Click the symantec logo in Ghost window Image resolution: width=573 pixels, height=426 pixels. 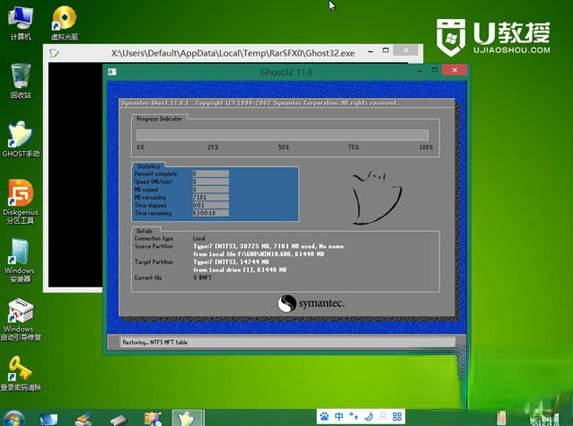pyautogui.click(x=311, y=304)
